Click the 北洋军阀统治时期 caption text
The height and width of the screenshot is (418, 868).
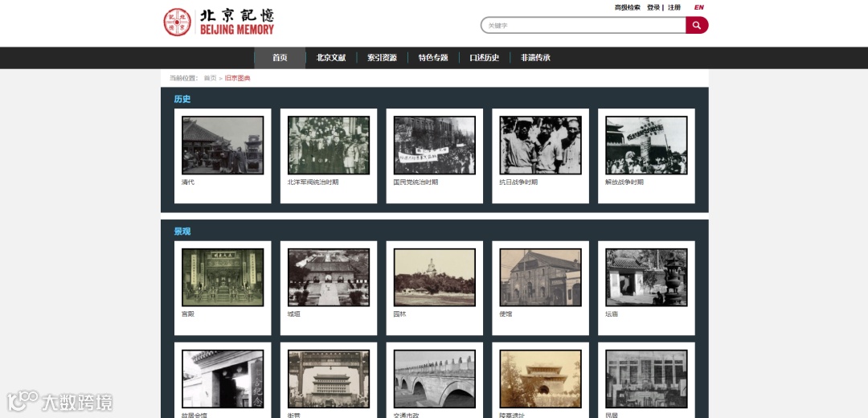pyautogui.click(x=313, y=182)
